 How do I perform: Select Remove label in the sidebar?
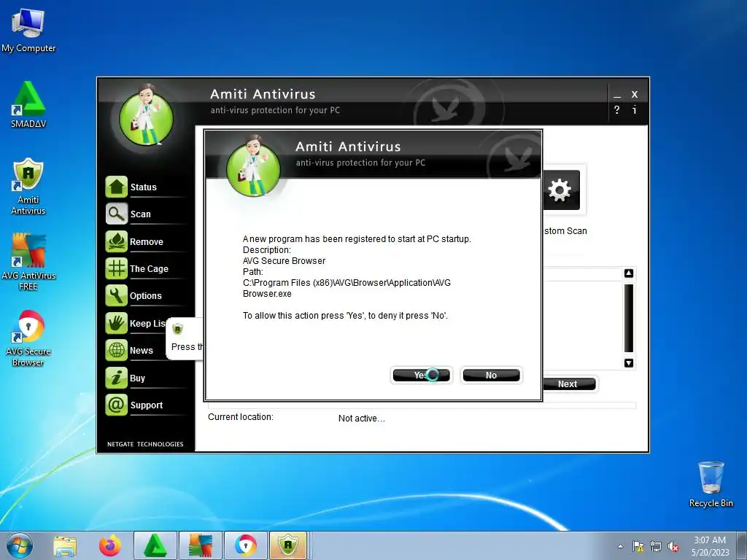point(147,242)
